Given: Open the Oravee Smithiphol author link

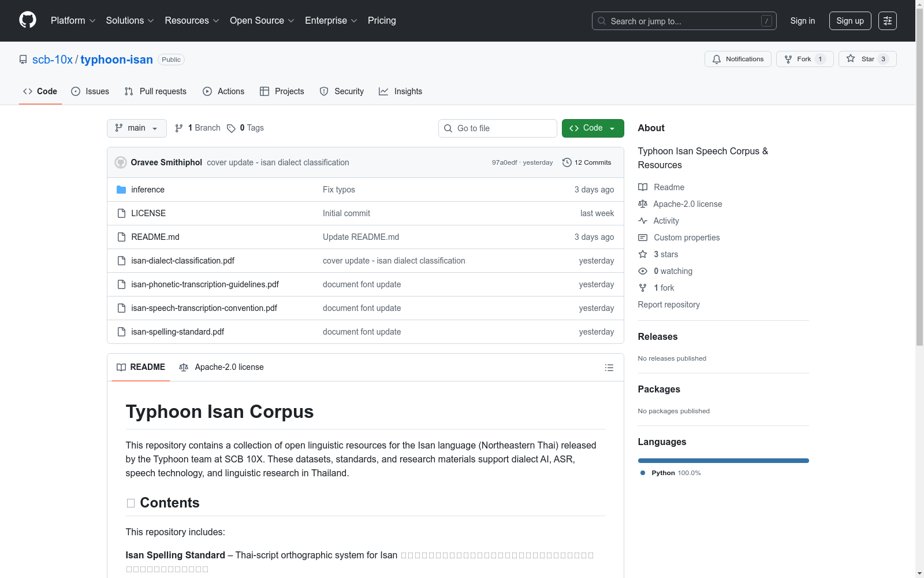Looking at the screenshot, I should coord(166,162).
